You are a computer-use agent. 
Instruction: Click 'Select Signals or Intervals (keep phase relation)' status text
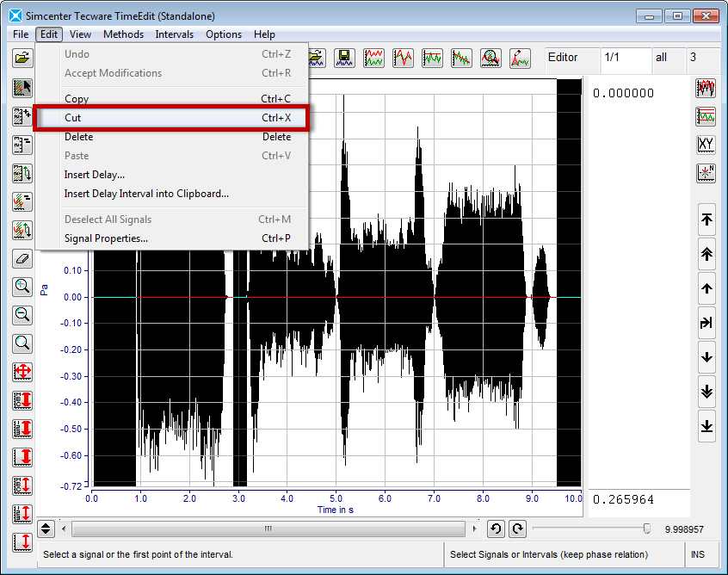click(549, 554)
